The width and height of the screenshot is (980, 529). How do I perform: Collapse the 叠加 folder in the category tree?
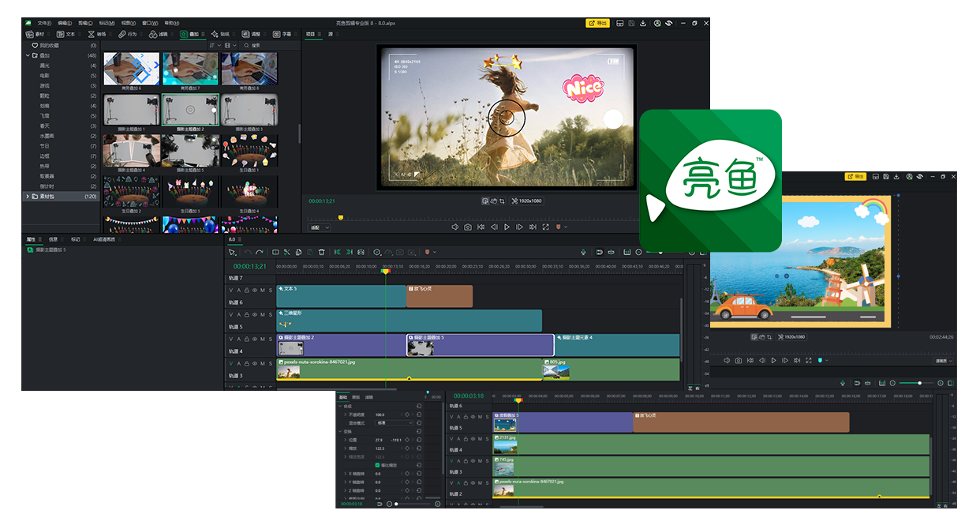(27, 56)
